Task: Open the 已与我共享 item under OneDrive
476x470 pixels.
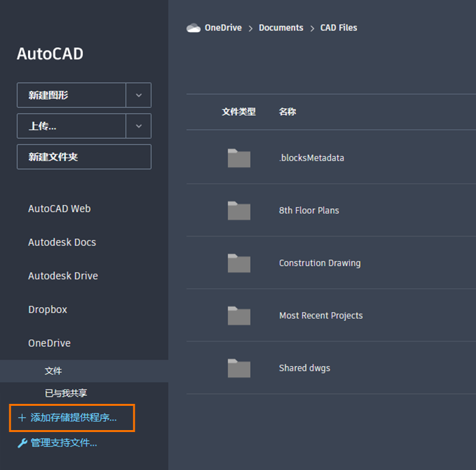Action: click(66, 393)
